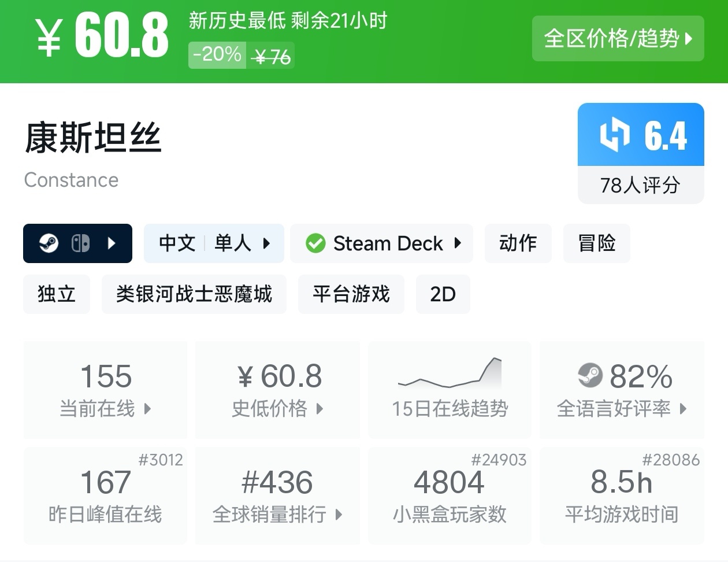728x562 pixels.
Task: Open 全语言好评率 review rating details
Action: coord(622,389)
